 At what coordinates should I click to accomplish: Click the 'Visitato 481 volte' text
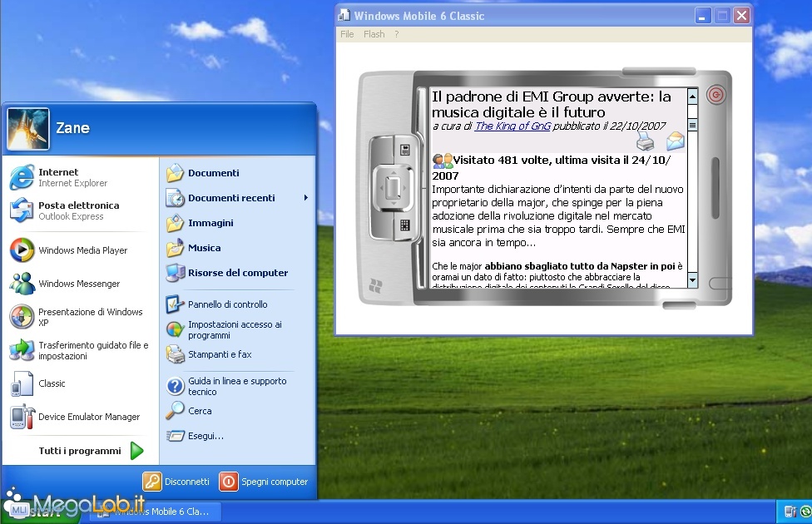point(551,167)
